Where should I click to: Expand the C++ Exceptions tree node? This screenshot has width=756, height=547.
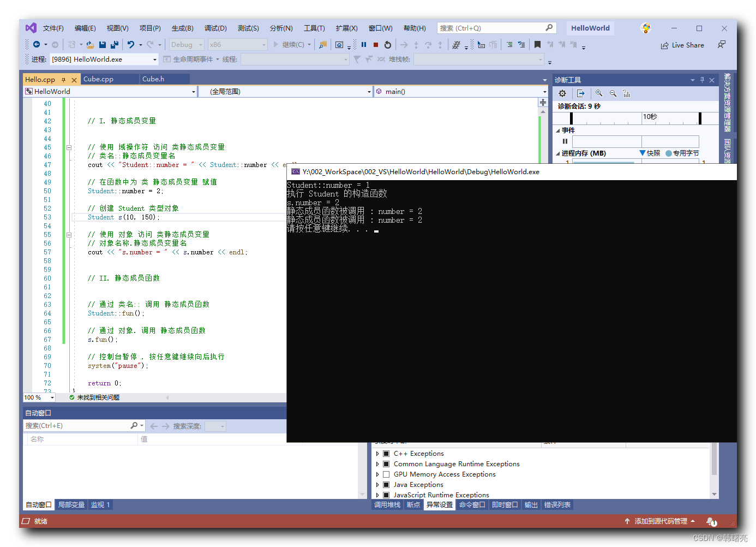377,454
